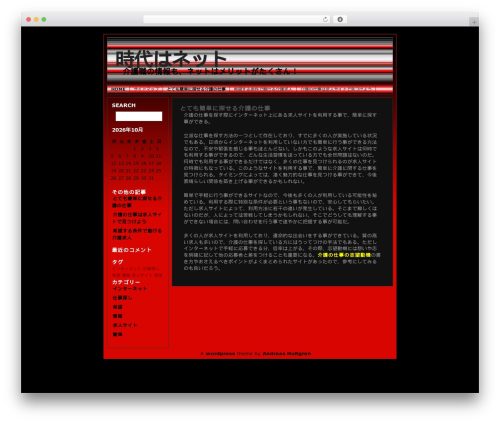Open a new tab with the plus button
The width and height of the screenshot is (500, 423).
(x=474, y=22)
